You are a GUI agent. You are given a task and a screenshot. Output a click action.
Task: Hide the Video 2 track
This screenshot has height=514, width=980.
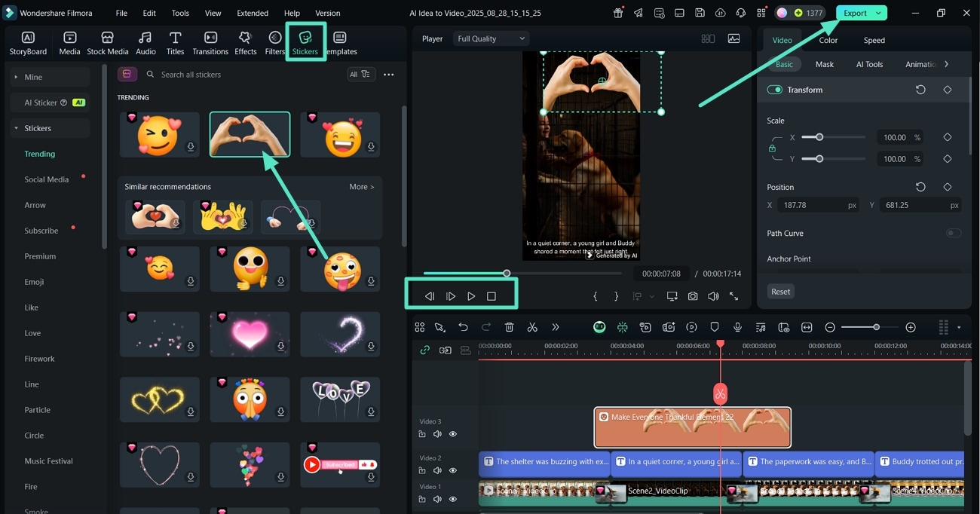[x=453, y=470]
